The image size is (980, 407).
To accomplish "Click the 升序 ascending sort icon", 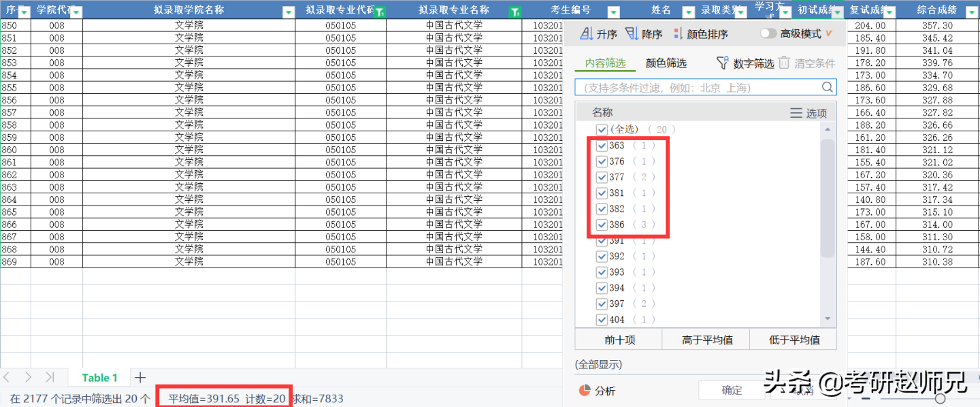I will (587, 33).
